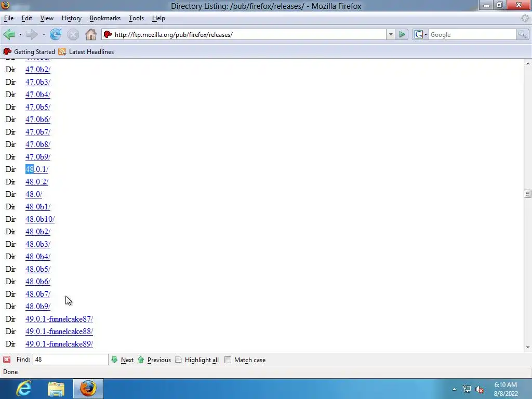Click the scrollbar up arrow
Viewport: 532px width, 399px height.
pos(528,63)
